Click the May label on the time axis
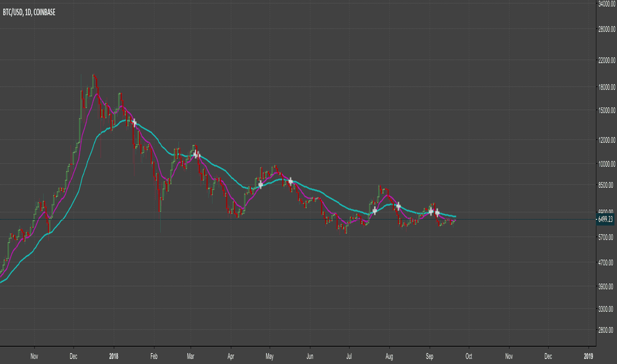617x364 pixels. click(269, 357)
